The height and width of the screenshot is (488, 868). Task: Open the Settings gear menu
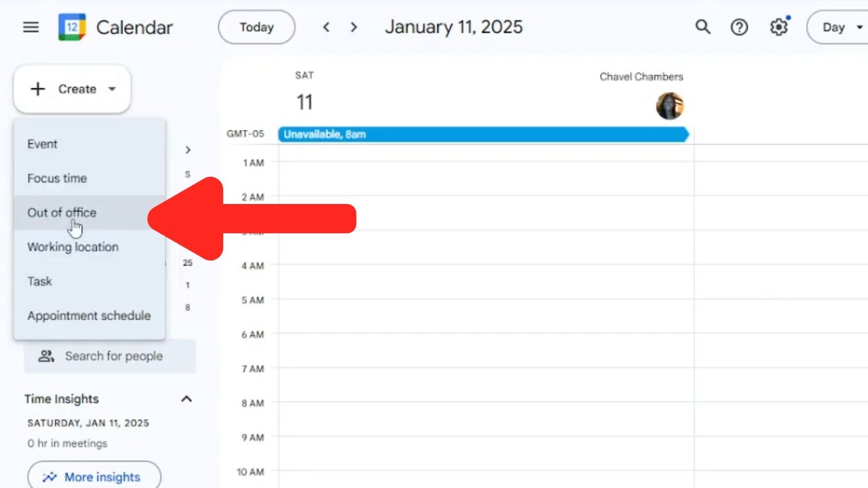pos(778,28)
